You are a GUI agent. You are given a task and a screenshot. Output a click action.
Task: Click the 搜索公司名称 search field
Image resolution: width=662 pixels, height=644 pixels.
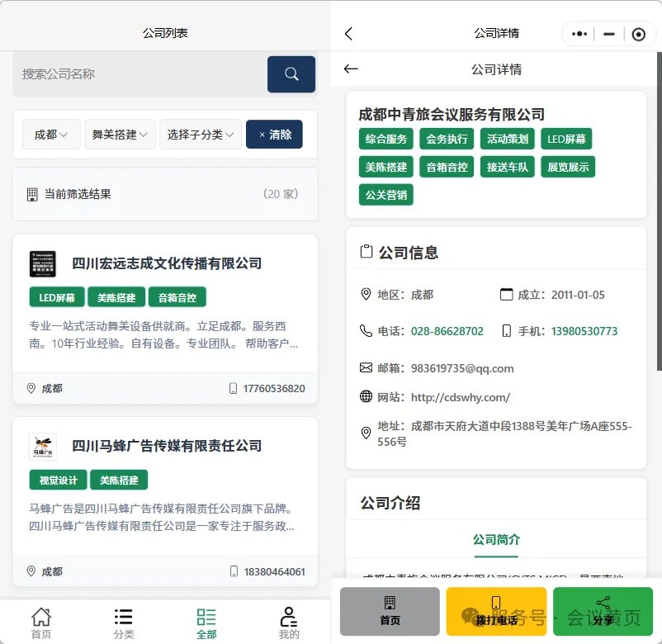click(x=140, y=74)
